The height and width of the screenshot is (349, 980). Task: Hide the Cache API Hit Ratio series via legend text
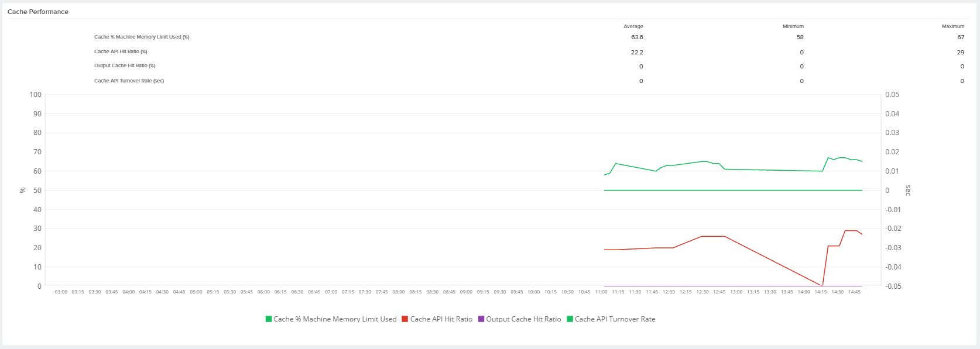441,319
